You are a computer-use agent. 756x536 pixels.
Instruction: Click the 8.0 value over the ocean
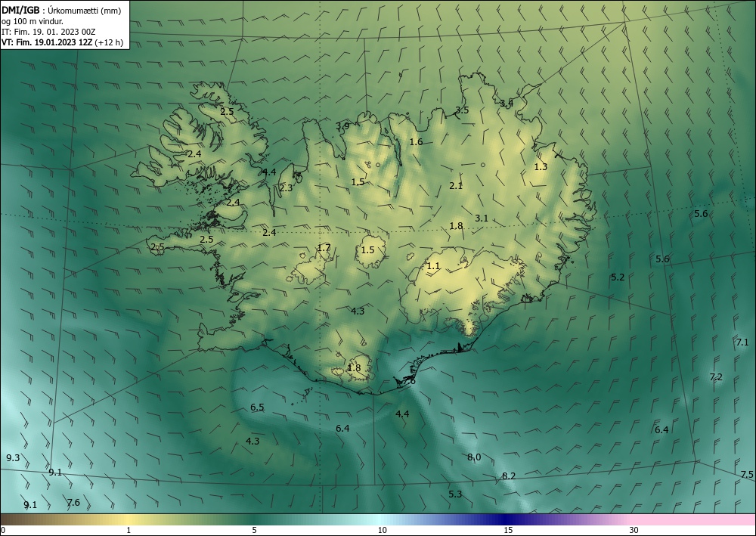[474, 457]
